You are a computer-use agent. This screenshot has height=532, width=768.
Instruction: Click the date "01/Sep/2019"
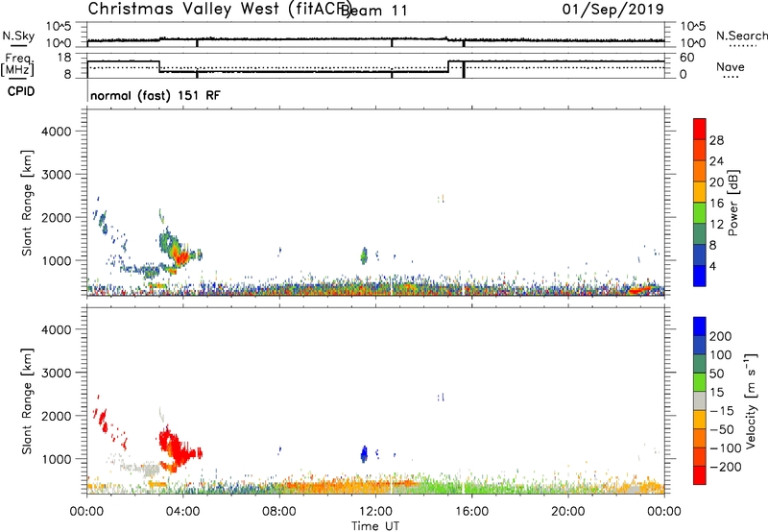point(613,10)
